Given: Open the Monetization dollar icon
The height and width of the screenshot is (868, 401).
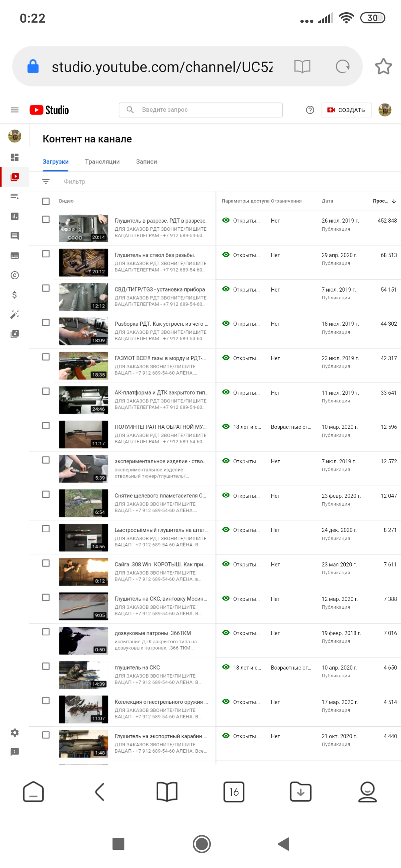Looking at the screenshot, I should (x=14, y=295).
